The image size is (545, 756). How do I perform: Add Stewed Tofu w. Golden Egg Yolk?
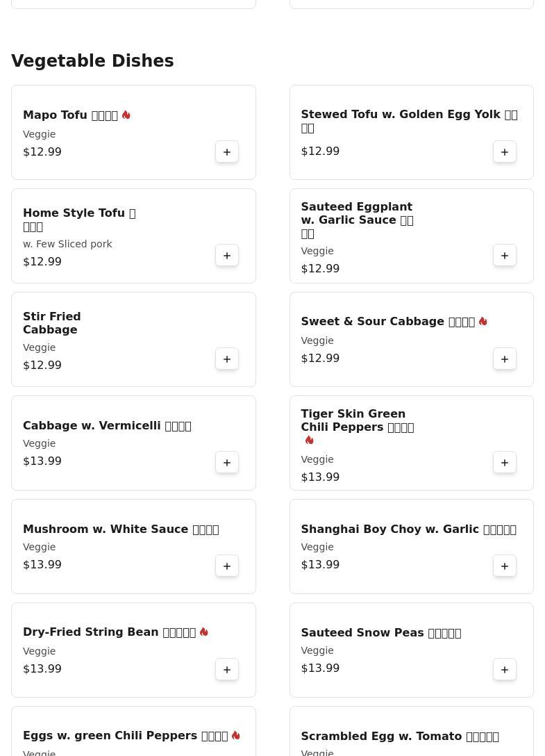click(x=505, y=152)
